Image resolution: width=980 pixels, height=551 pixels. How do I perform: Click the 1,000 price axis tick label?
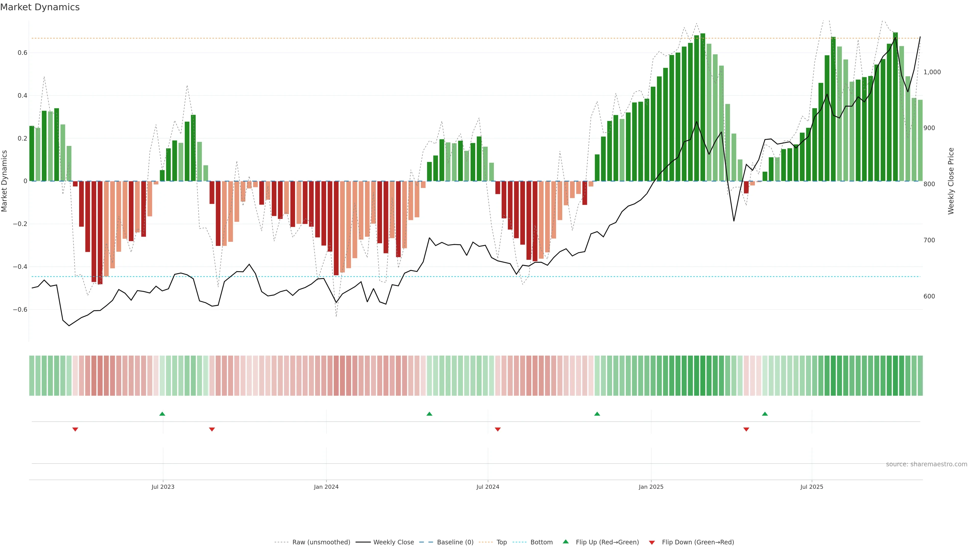(x=932, y=72)
